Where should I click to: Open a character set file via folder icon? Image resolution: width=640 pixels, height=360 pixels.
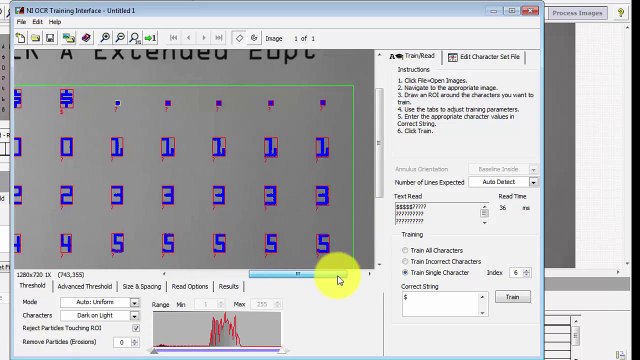(x=36, y=38)
